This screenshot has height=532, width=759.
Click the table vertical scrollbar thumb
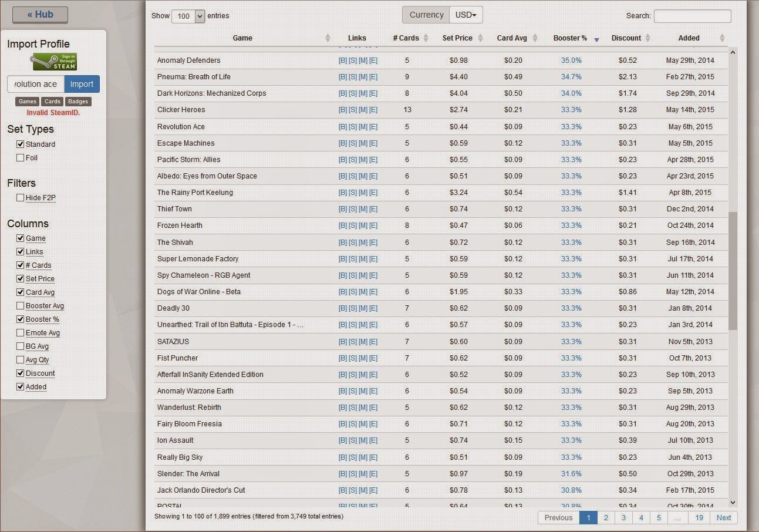(732, 270)
